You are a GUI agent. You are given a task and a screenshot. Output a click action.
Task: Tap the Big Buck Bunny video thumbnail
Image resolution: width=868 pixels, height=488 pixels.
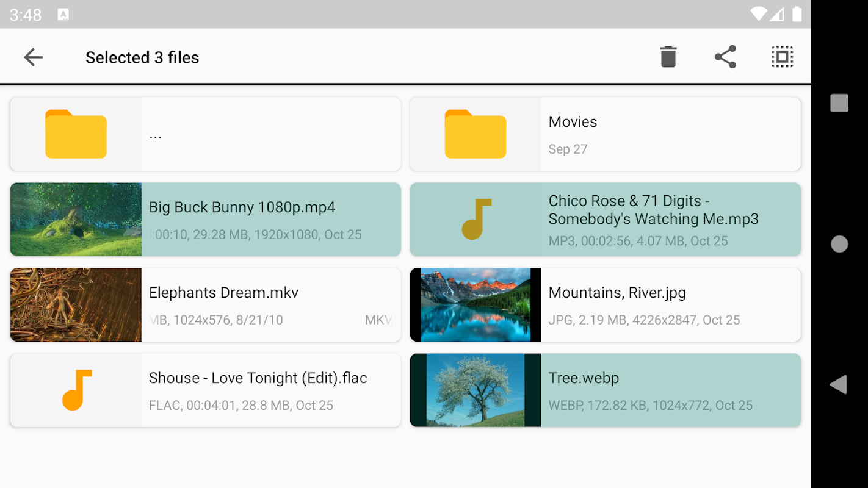click(x=76, y=220)
